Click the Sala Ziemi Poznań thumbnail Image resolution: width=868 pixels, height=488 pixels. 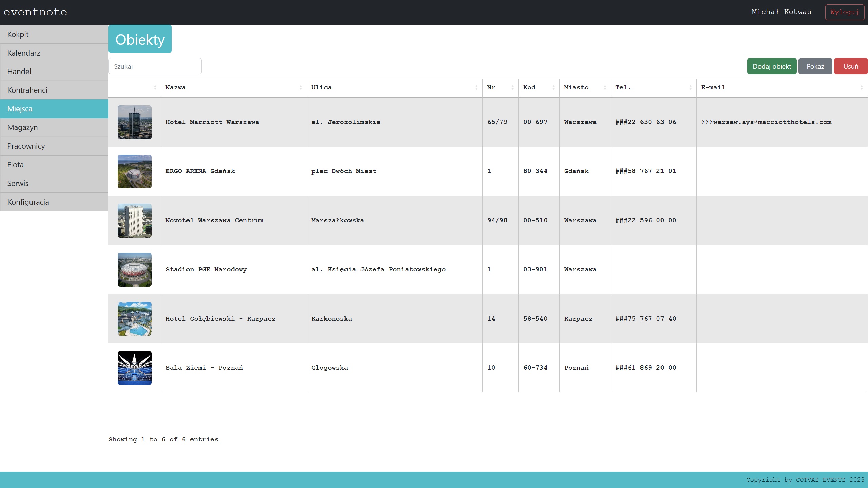tap(134, 368)
